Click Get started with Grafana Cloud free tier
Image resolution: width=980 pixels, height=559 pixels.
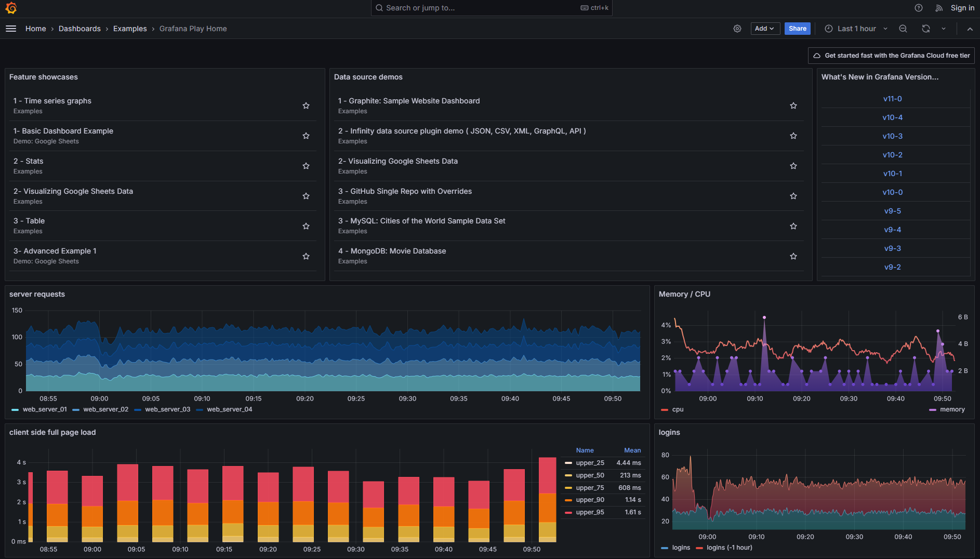[891, 56]
